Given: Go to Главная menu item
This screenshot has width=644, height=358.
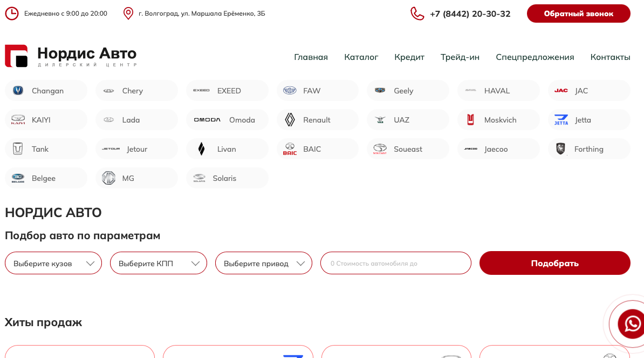Looking at the screenshot, I should pyautogui.click(x=311, y=57).
